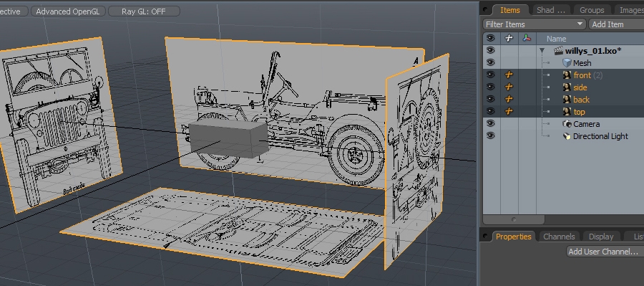644x286 pixels.
Task: Open the Filter Items dropdown
Action: pos(535,24)
